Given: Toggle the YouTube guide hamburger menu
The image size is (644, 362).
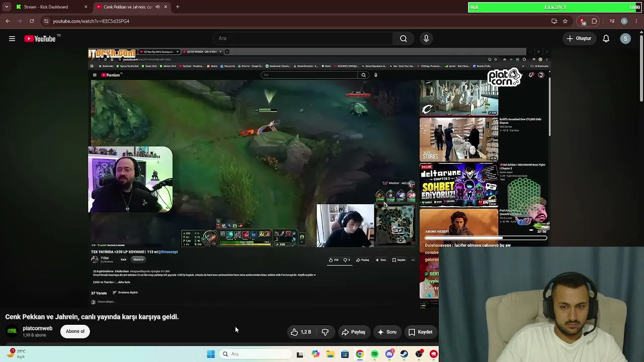Looking at the screenshot, I should (12, 39).
